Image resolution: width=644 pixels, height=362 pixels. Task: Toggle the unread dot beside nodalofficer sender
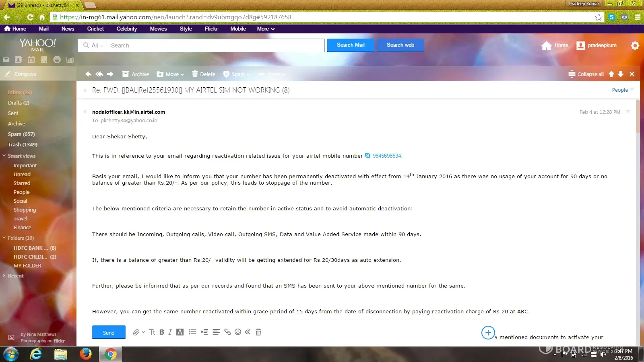(x=85, y=111)
